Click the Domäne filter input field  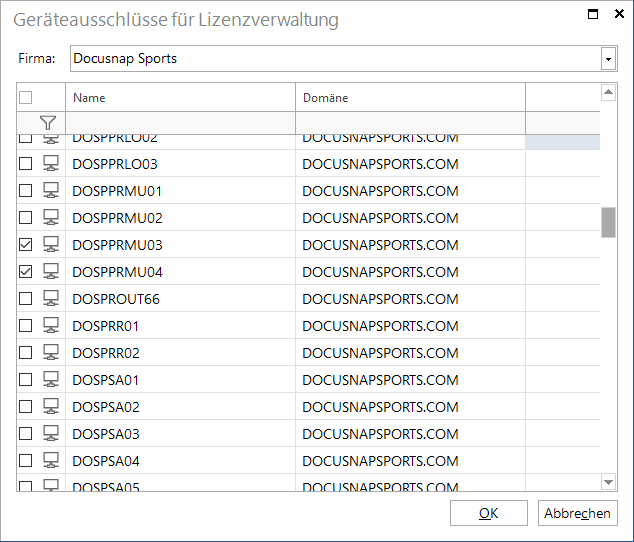pos(410,123)
